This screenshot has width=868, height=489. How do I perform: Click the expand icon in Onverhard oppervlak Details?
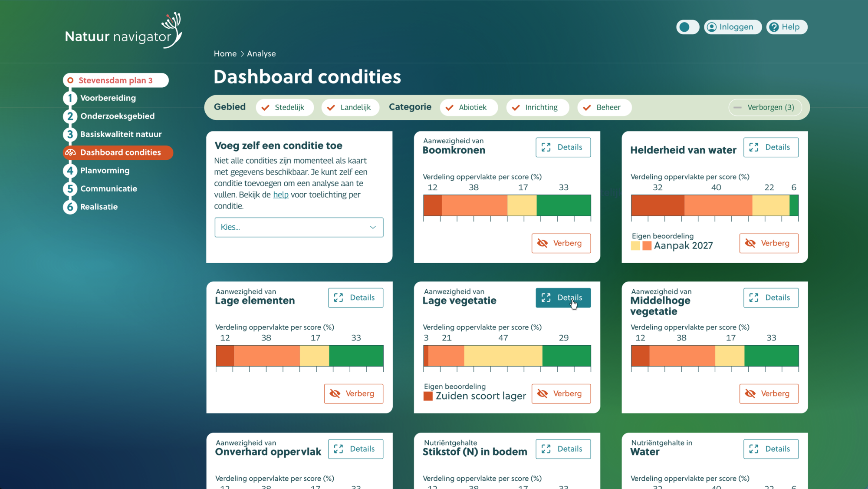(x=339, y=449)
